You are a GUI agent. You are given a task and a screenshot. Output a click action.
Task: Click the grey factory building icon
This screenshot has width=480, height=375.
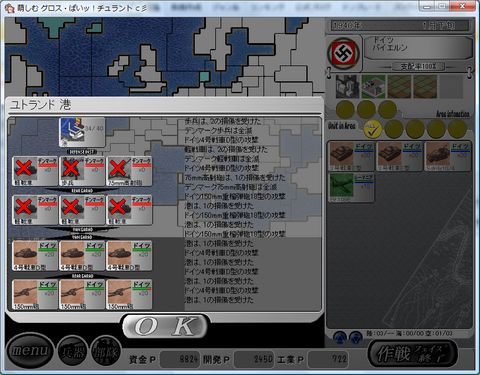click(347, 86)
